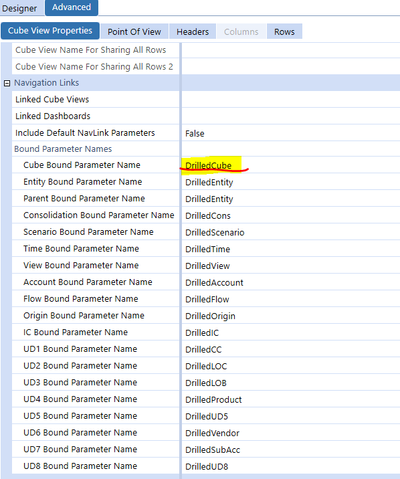Edit the DrilledCons consolidation parameter value

pyautogui.click(x=291, y=216)
